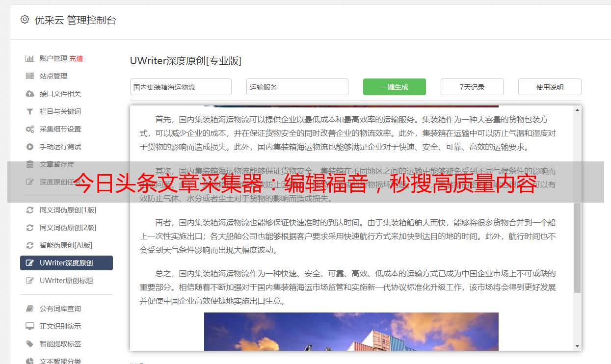Viewport: 611px width, 364px height.
Task: Open 智能伪原创[AI版] tool
Action: [66, 245]
